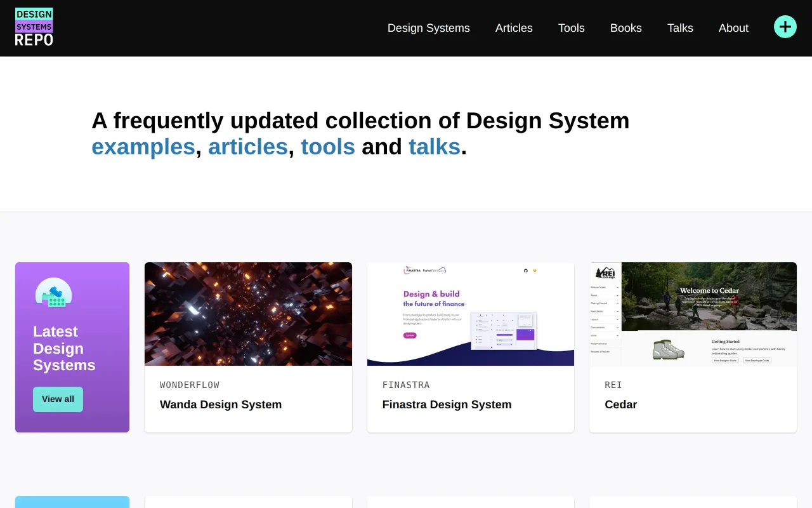Open the Tools nav item
Screen dimensions: 812x508
pos(572,28)
